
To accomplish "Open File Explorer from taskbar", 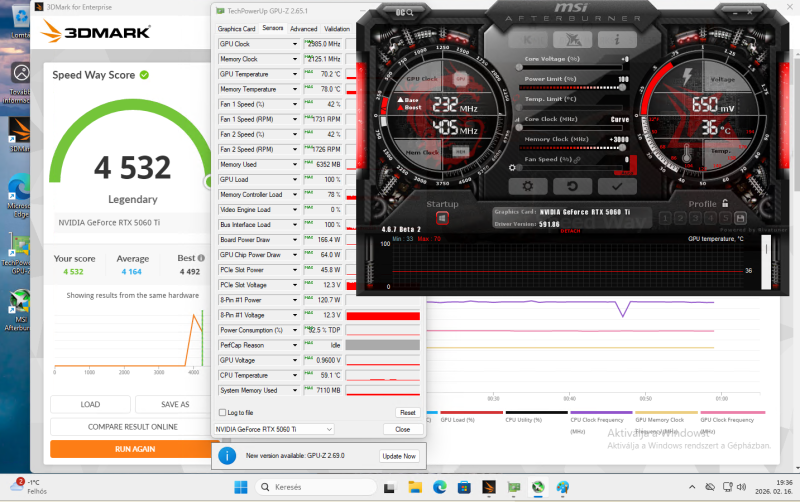I will pos(415,487).
